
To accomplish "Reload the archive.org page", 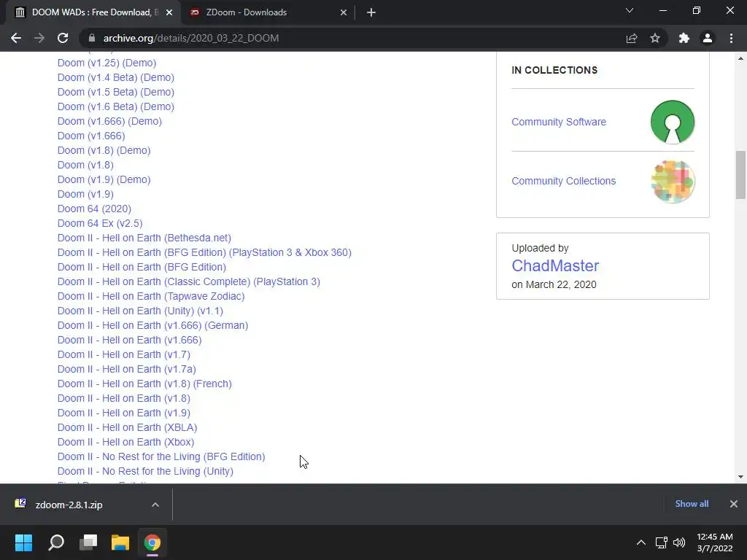I will click(x=63, y=38).
